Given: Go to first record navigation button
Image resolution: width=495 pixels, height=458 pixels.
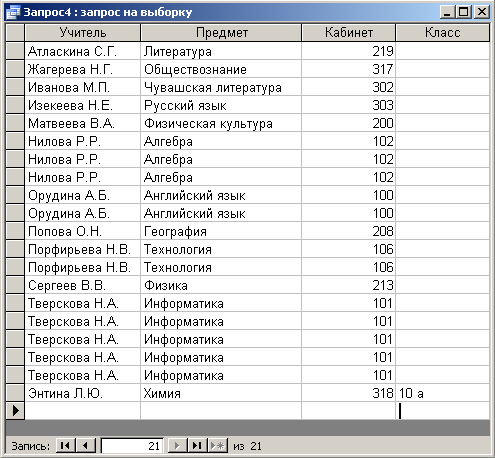Looking at the screenshot, I should pos(66,446).
